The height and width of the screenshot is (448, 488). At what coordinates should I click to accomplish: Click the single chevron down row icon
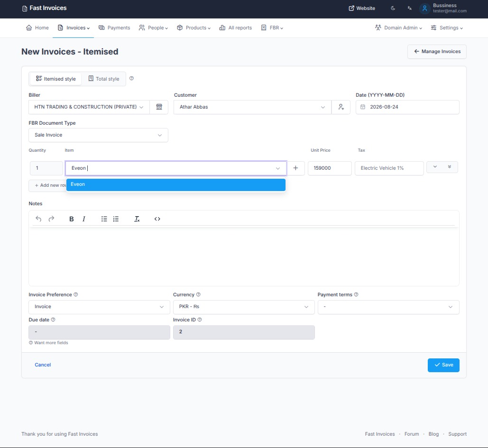(x=435, y=167)
